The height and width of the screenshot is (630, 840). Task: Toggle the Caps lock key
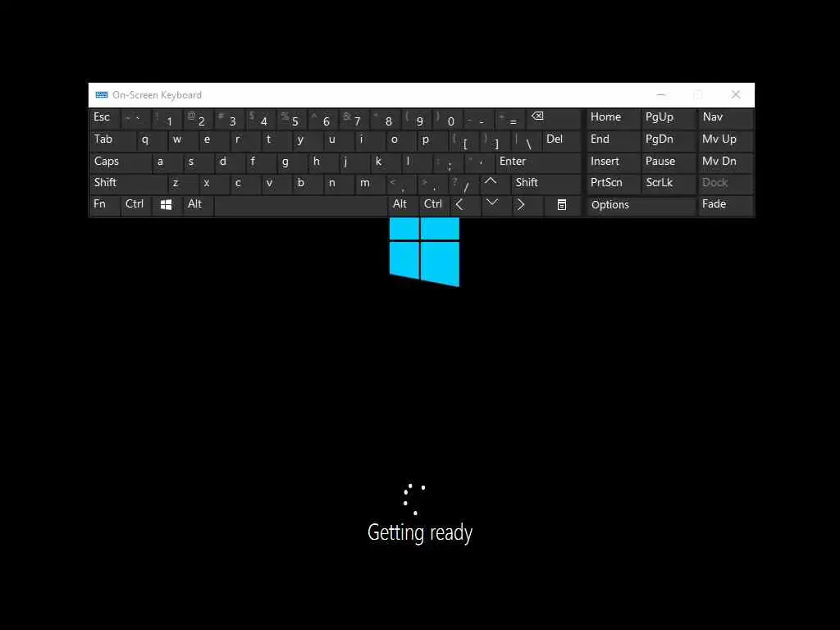(x=120, y=162)
